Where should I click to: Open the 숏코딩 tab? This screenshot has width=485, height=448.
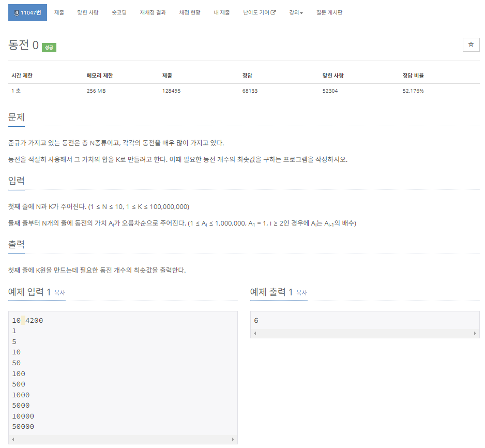tap(119, 13)
